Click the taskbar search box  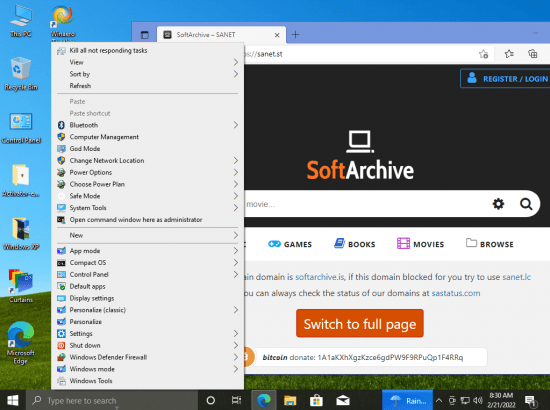112,400
